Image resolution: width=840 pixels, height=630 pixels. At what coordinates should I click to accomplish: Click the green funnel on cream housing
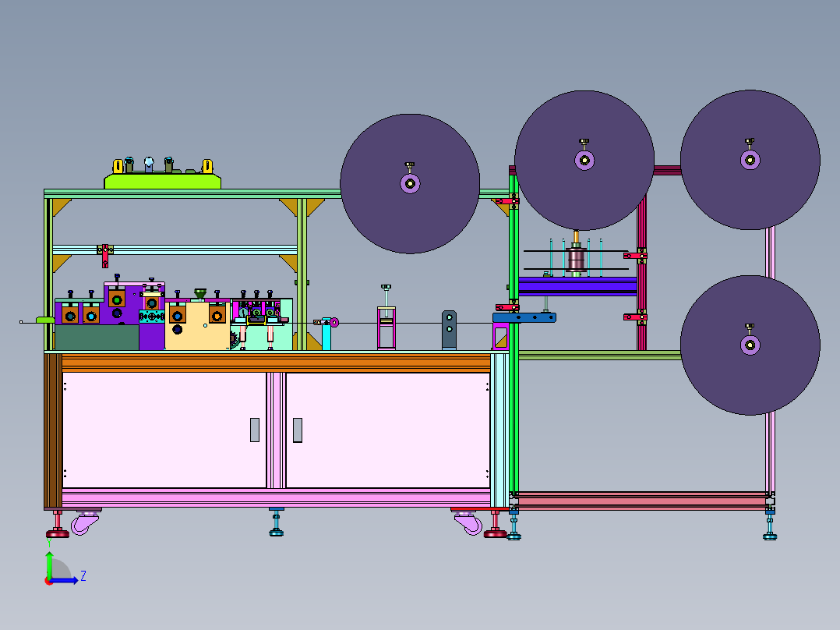point(199,293)
